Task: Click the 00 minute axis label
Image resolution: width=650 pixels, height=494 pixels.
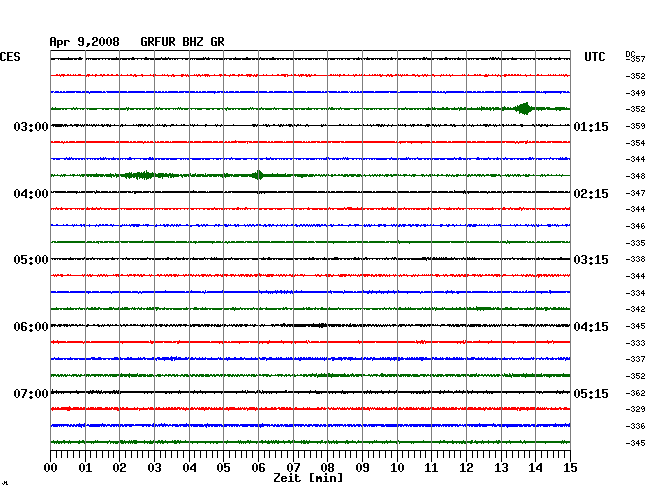Action: (x=51, y=468)
